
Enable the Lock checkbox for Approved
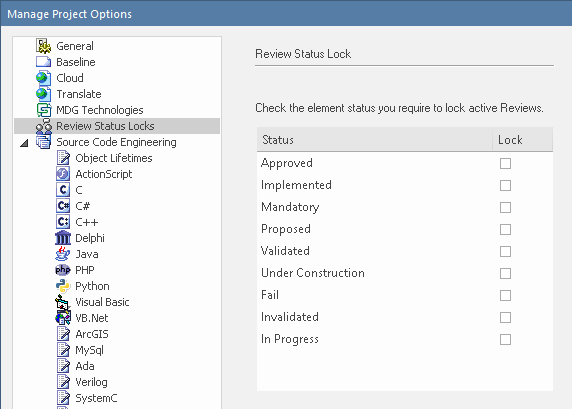(x=505, y=163)
